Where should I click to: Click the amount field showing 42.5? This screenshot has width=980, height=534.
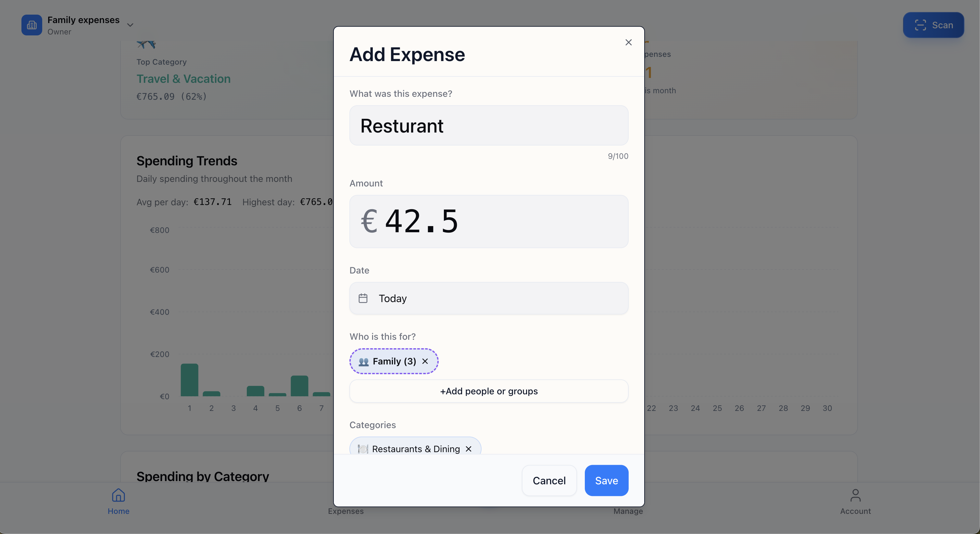click(x=488, y=222)
